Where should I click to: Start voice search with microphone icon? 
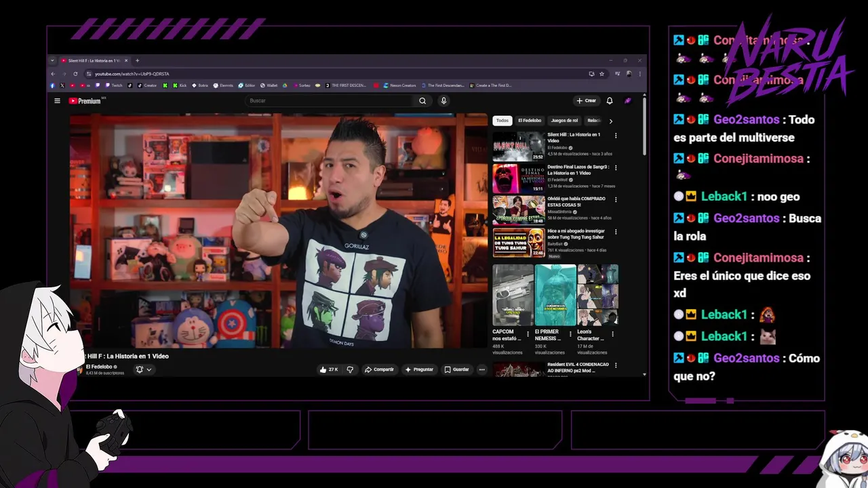[443, 101]
